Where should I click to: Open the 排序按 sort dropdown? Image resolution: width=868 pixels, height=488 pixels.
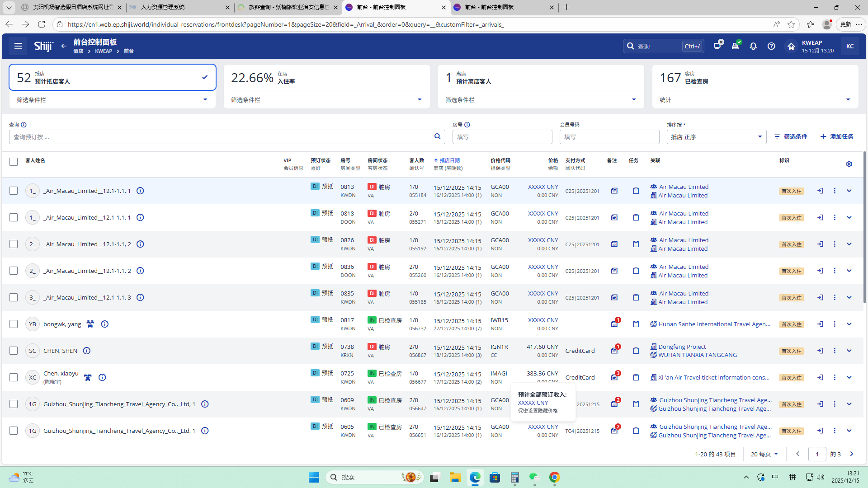click(x=716, y=137)
